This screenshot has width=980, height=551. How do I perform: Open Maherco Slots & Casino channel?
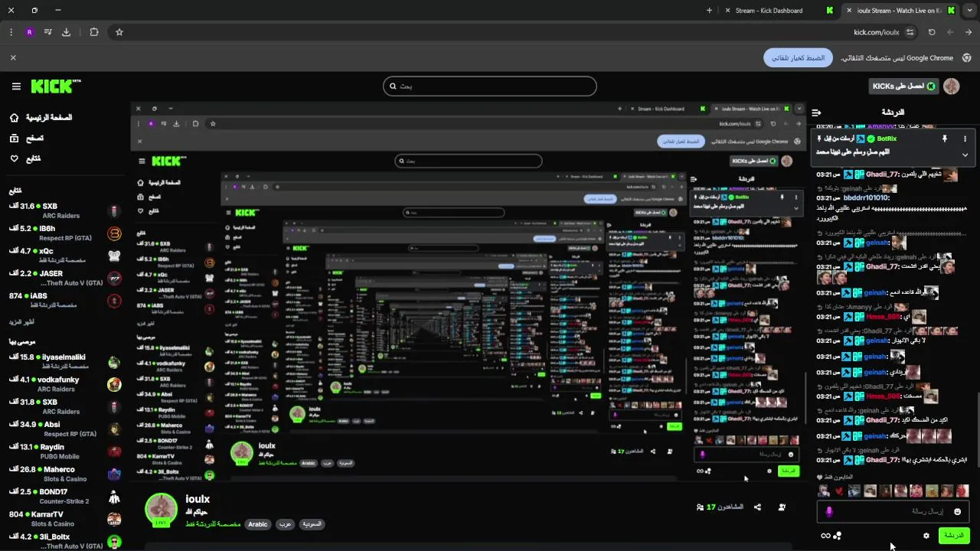click(65, 474)
